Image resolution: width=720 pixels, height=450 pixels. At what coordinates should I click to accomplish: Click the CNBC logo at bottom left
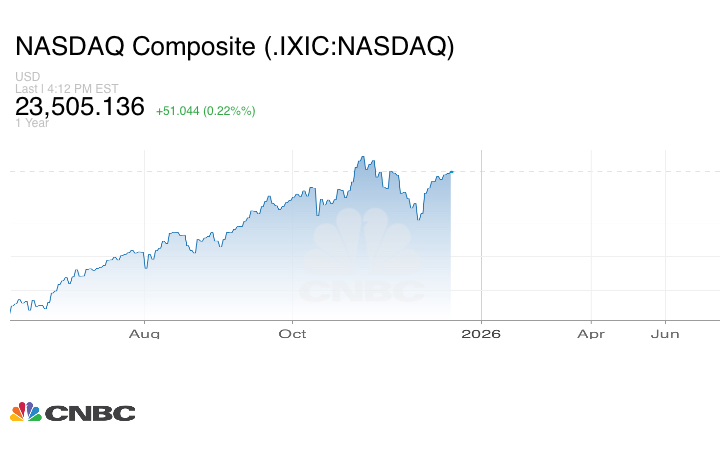(72, 412)
